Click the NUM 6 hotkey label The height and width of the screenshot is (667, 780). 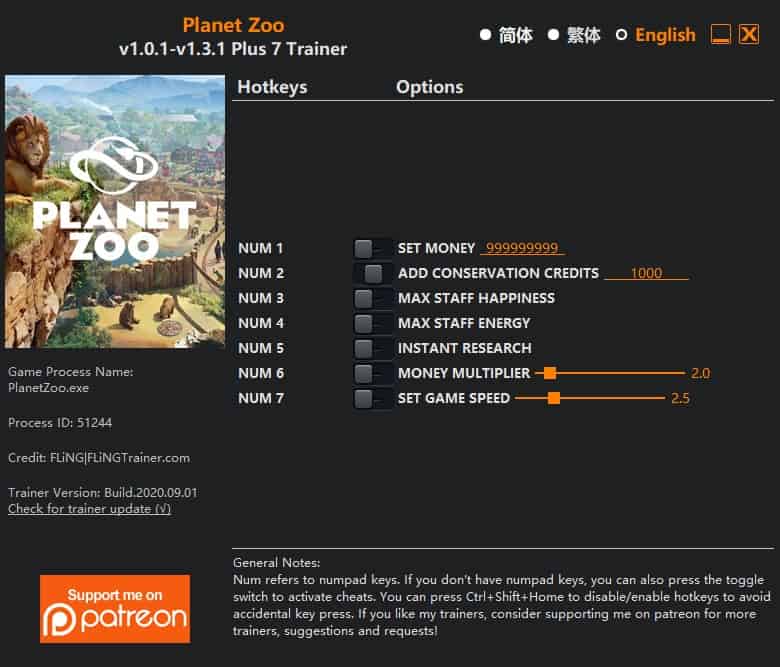(261, 373)
